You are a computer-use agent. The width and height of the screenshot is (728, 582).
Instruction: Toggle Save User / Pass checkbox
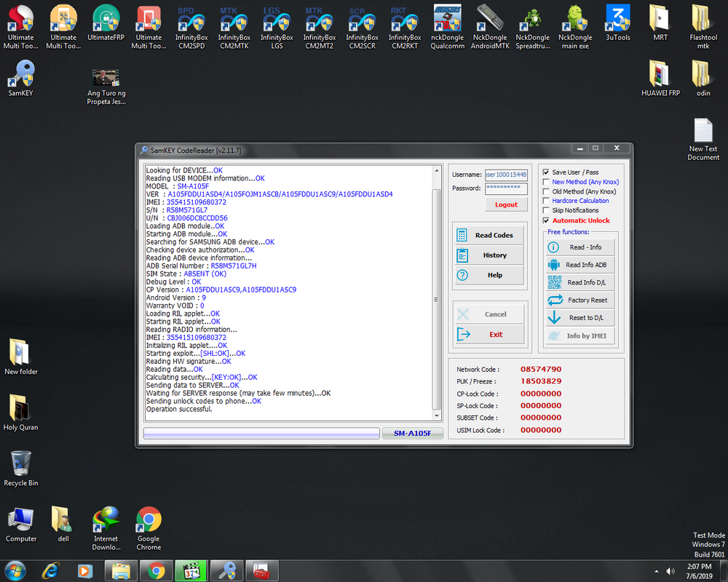pos(546,172)
